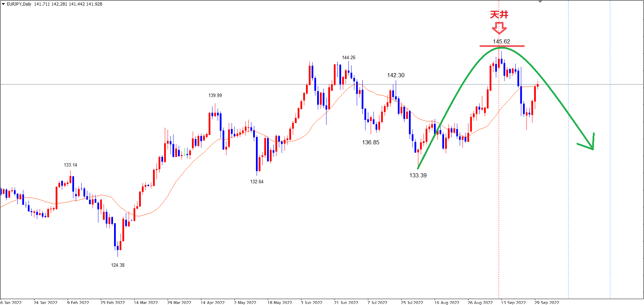Click the 124.38 bottom price label

pos(118,265)
